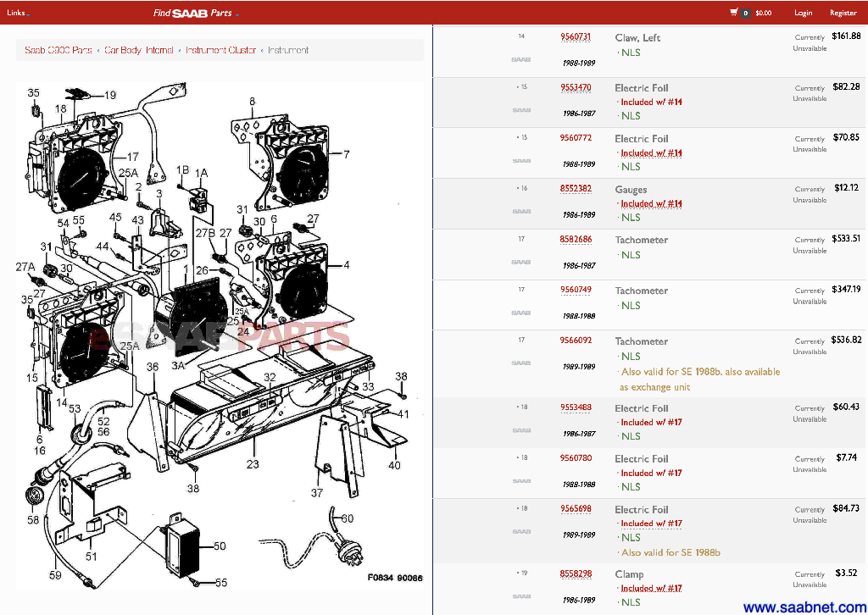Open part number 9560731 Claw, Left
This screenshot has height=615, width=868.
pos(576,37)
